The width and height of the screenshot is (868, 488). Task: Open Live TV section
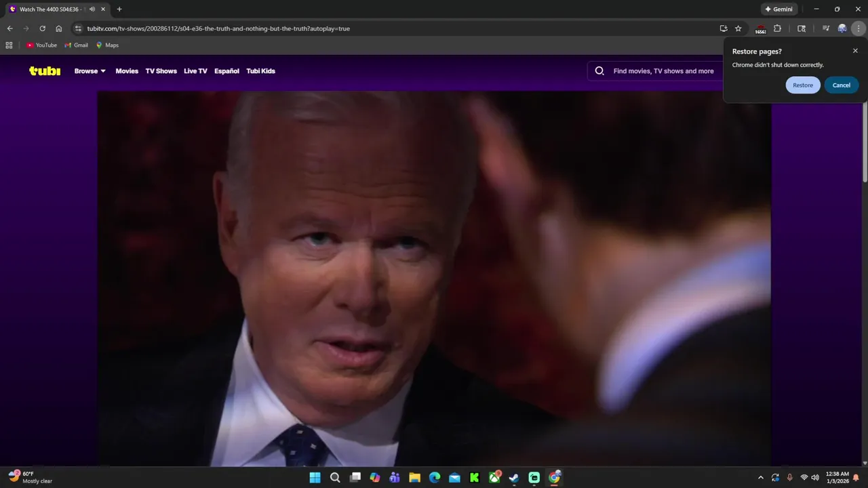pyautogui.click(x=195, y=71)
